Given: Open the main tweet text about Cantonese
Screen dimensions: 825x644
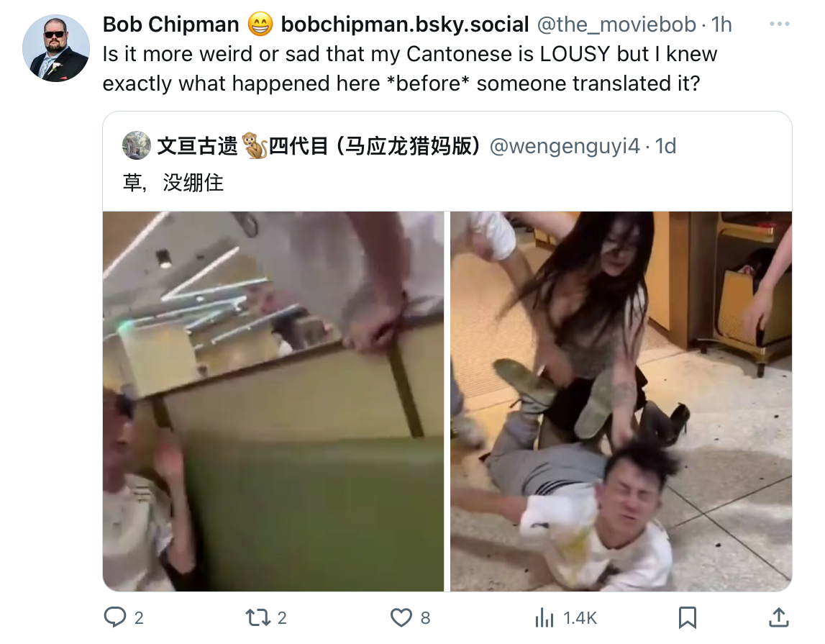Looking at the screenshot, I should point(410,69).
